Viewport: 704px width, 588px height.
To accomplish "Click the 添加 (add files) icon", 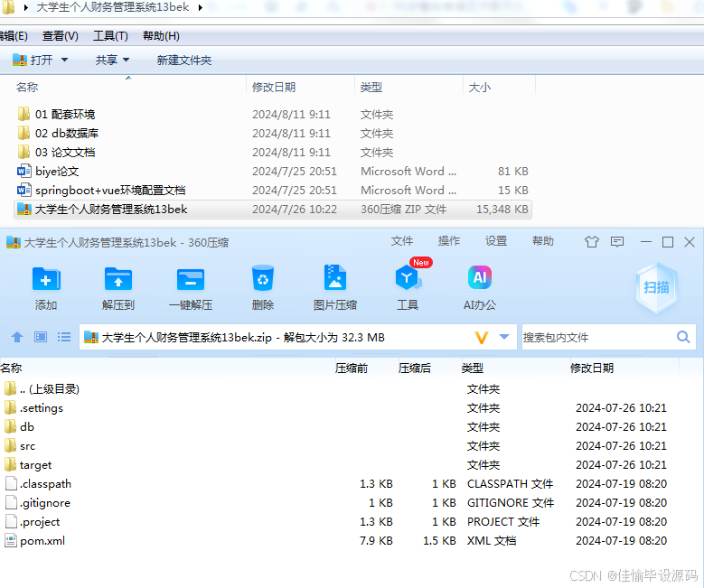I will tap(46, 279).
